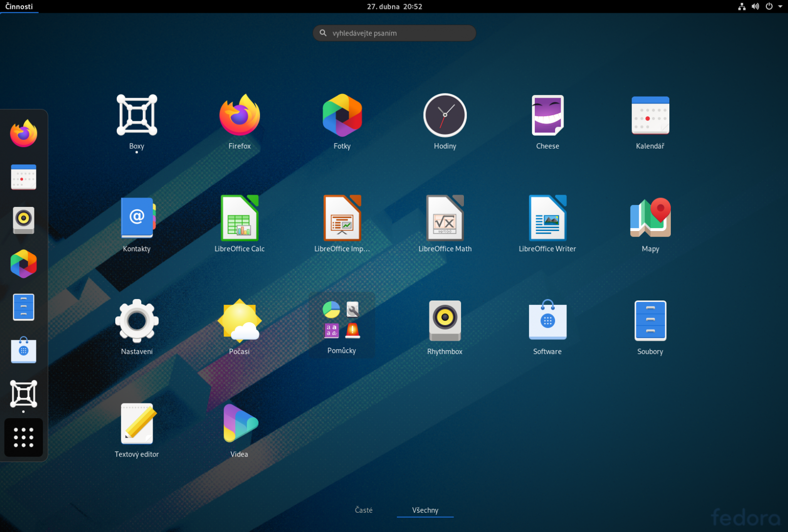Launch the Videa video player
Image resolution: width=788 pixels, height=532 pixels.
[239, 423]
